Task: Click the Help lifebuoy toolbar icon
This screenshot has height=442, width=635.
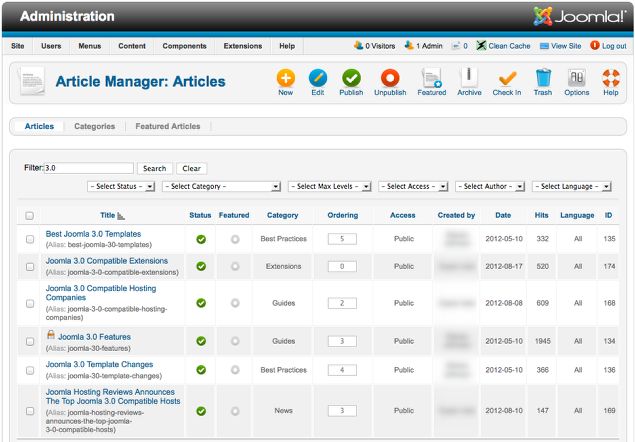Action: point(611,78)
